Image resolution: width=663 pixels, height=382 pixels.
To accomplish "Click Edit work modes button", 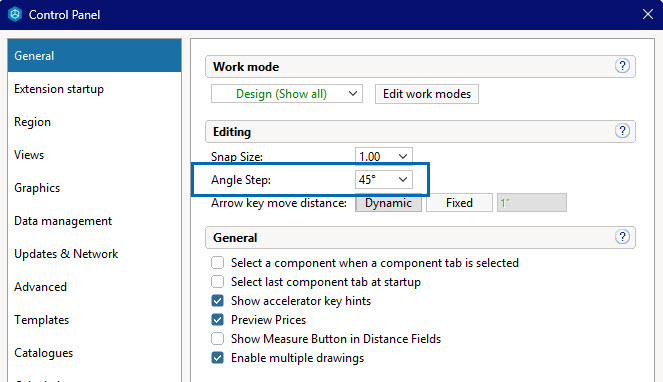I will tap(427, 94).
